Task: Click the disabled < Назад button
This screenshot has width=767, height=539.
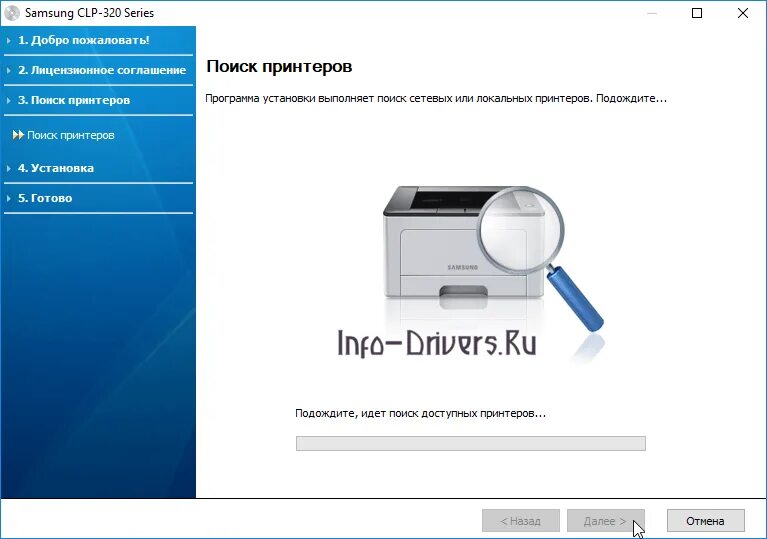Action: point(520,521)
